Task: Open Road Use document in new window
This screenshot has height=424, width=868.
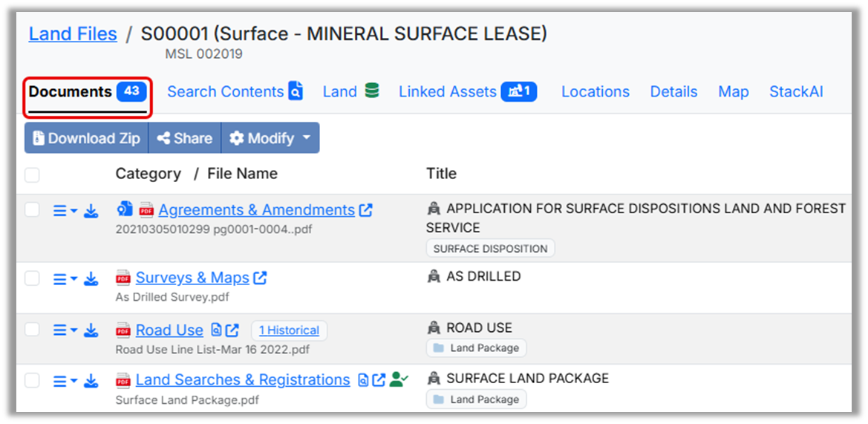Action: (x=233, y=330)
